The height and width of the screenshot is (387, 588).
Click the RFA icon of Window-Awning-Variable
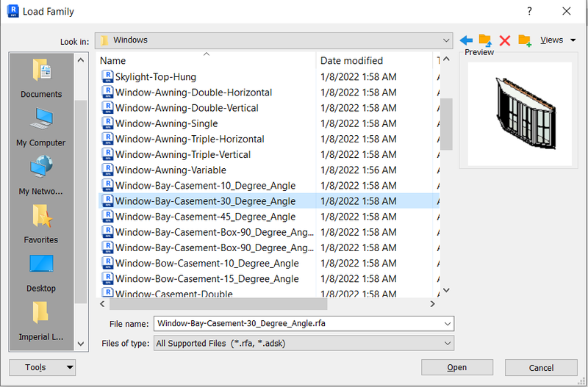click(x=107, y=170)
